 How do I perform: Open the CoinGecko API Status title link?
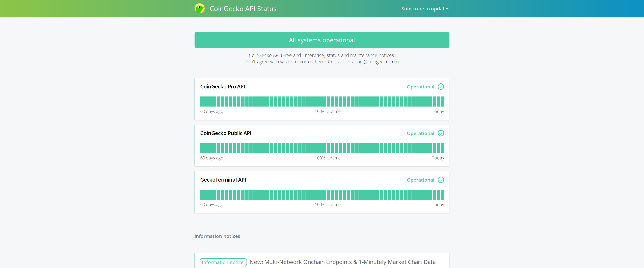243,9
